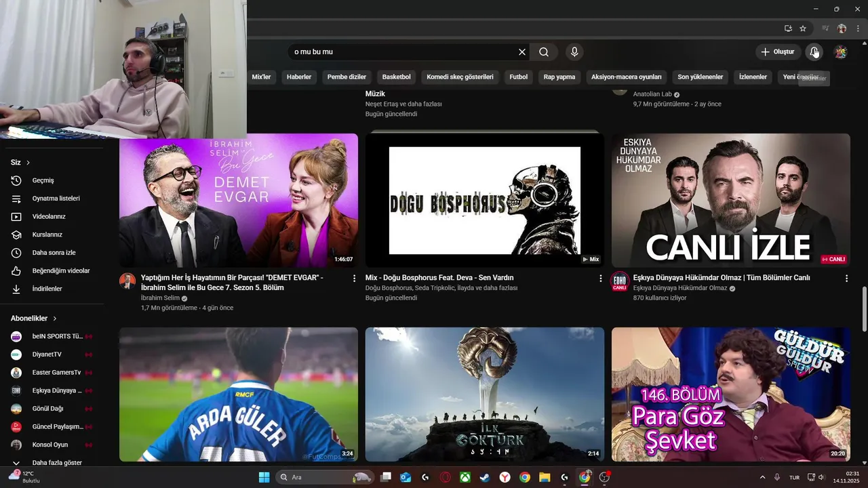Open Yandex browser from the taskbar
The image size is (868, 488).
point(505,477)
